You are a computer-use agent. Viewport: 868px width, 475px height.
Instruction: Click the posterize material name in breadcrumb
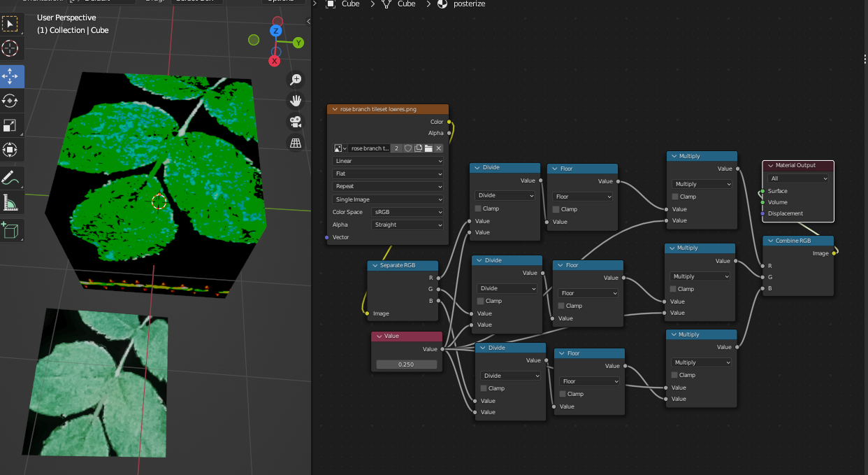point(470,4)
